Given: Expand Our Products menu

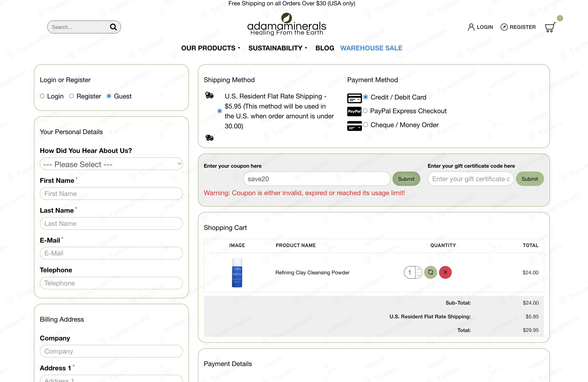Looking at the screenshot, I should 211,48.
